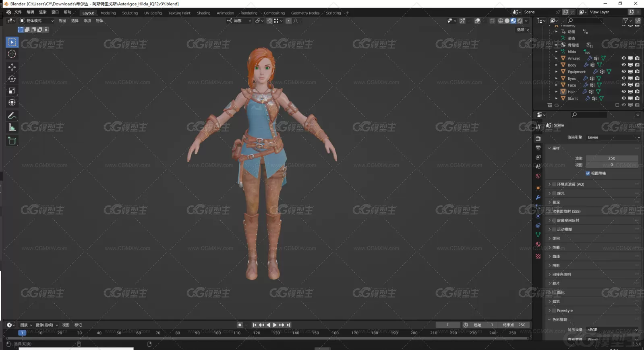This screenshot has width=644, height=350.
Task: Expand the hilda armature in outliner
Action: click(557, 52)
